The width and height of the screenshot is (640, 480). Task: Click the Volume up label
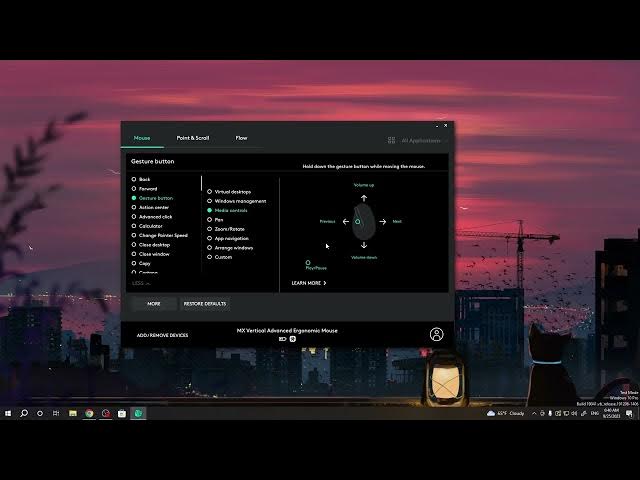coord(364,185)
